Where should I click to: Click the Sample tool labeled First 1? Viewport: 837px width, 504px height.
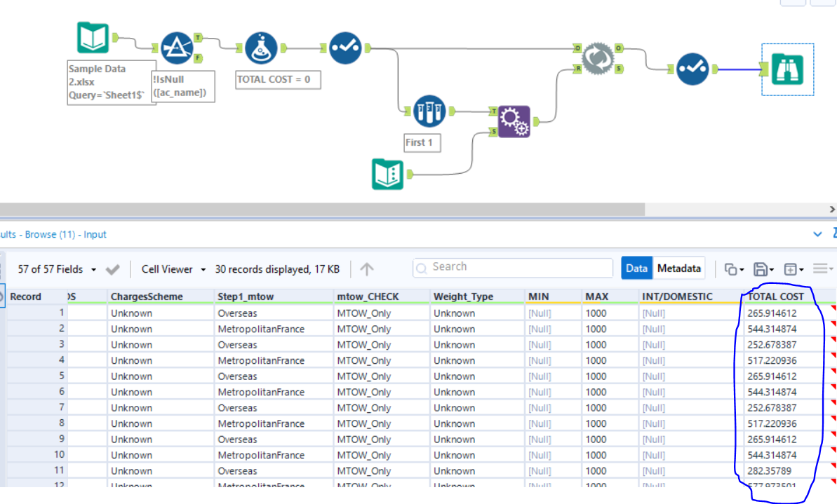(x=429, y=112)
